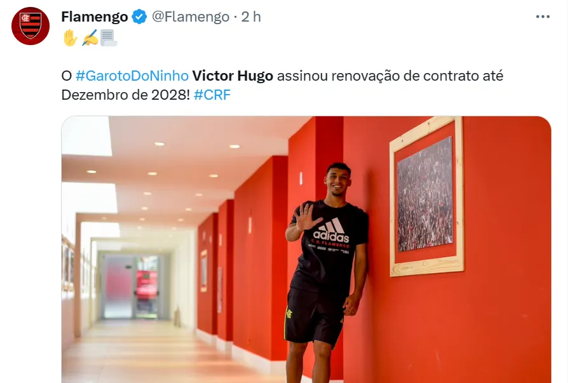Click the raised hand emoji
Viewport: 588px width, 383px height.
(x=70, y=38)
